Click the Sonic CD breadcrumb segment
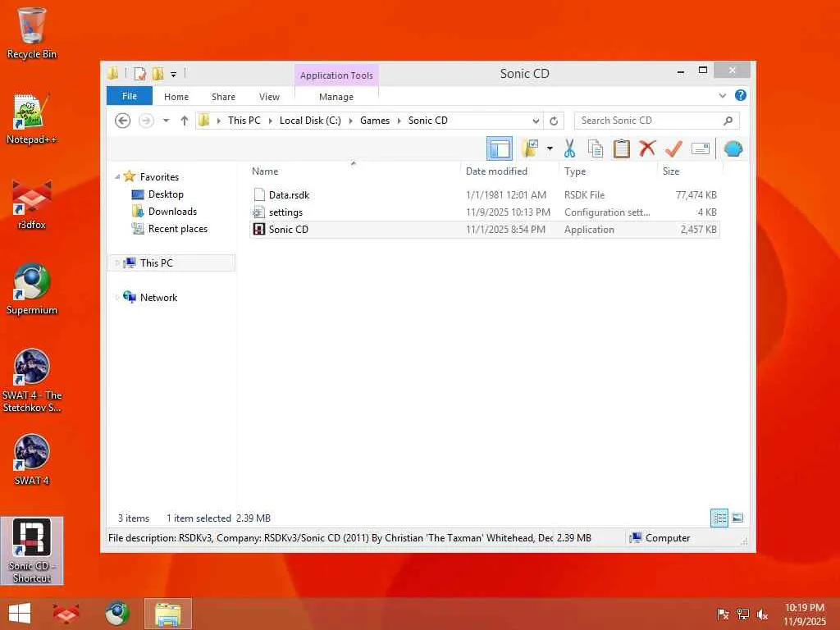The width and height of the screenshot is (840, 630). (427, 121)
